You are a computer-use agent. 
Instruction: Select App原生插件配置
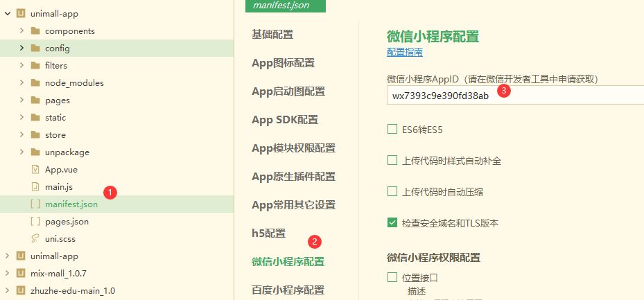tap(294, 177)
